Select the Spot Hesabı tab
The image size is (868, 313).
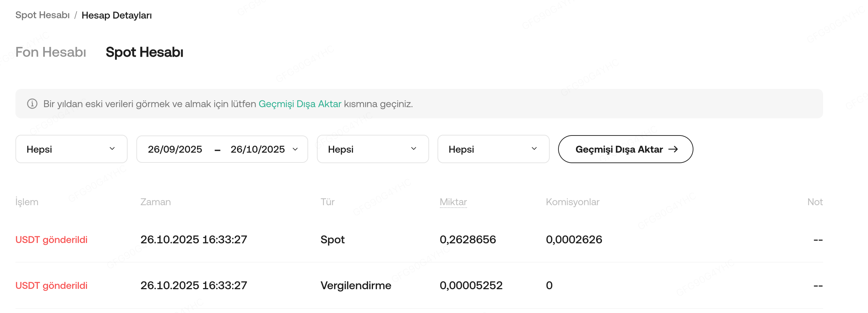[144, 53]
